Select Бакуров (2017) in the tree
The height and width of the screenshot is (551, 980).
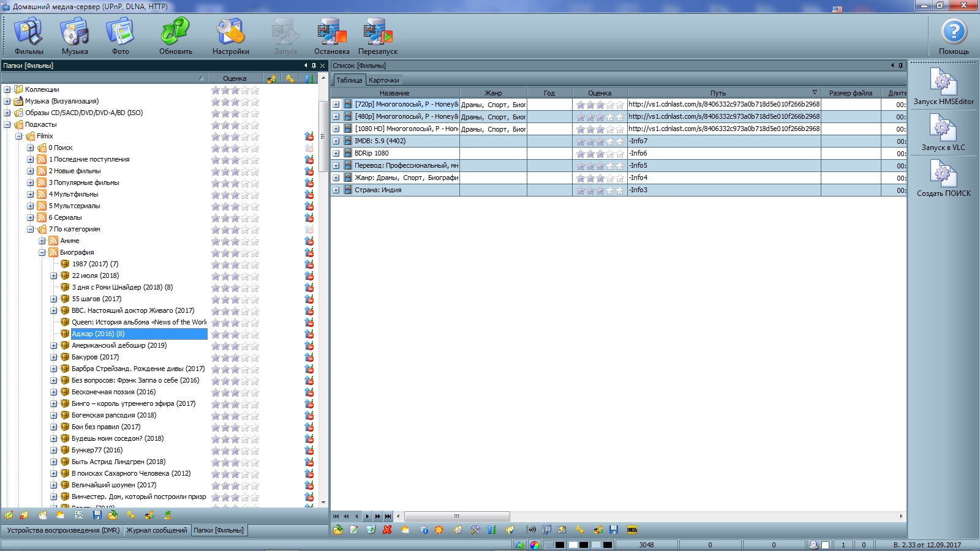(95, 358)
